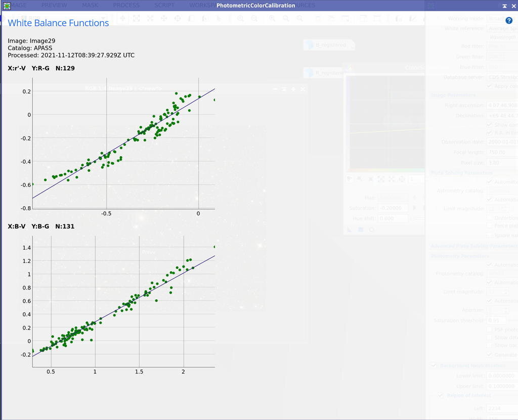Click the 'Y:R-G' axis label
The height and width of the screenshot is (420, 518).
click(40, 68)
